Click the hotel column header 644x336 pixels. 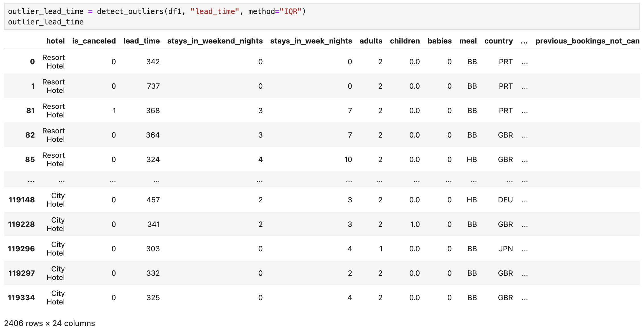(x=55, y=41)
